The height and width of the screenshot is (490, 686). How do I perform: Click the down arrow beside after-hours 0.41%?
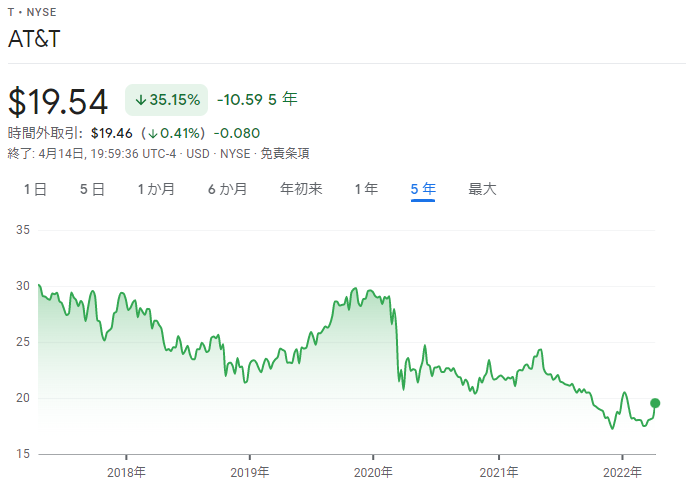tap(153, 133)
